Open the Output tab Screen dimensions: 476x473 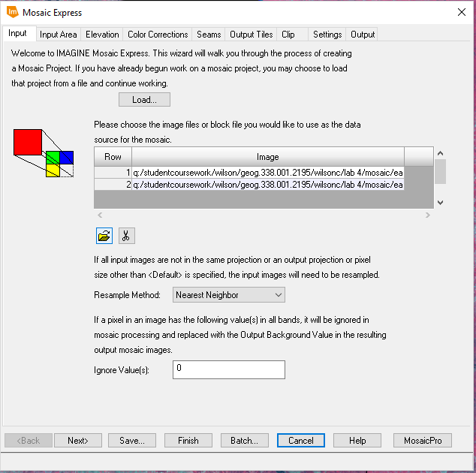coord(363,35)
